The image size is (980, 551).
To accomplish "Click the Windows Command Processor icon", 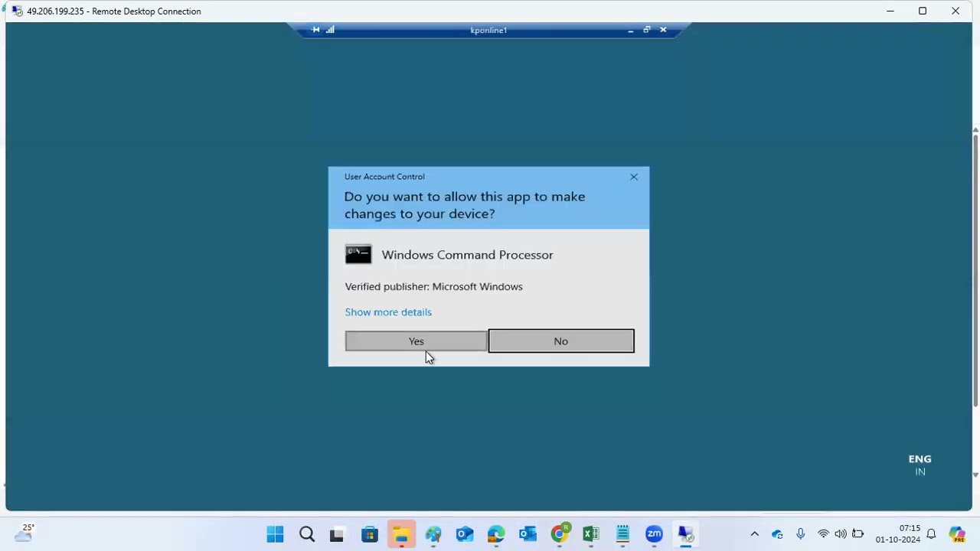I will click(x=358, y=255).
